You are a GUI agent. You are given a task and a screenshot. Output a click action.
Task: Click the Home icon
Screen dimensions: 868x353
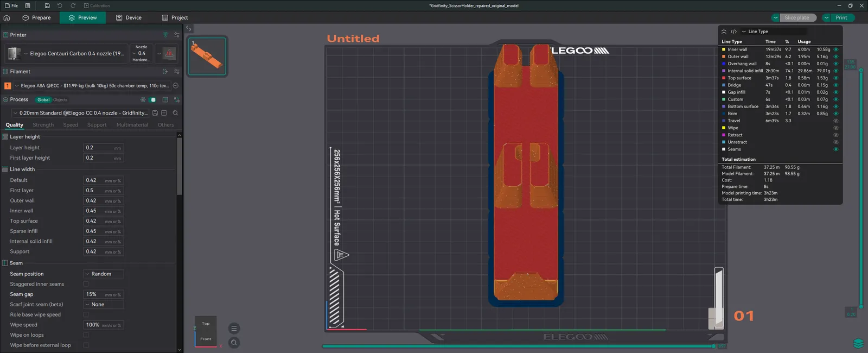coord(7,17)
